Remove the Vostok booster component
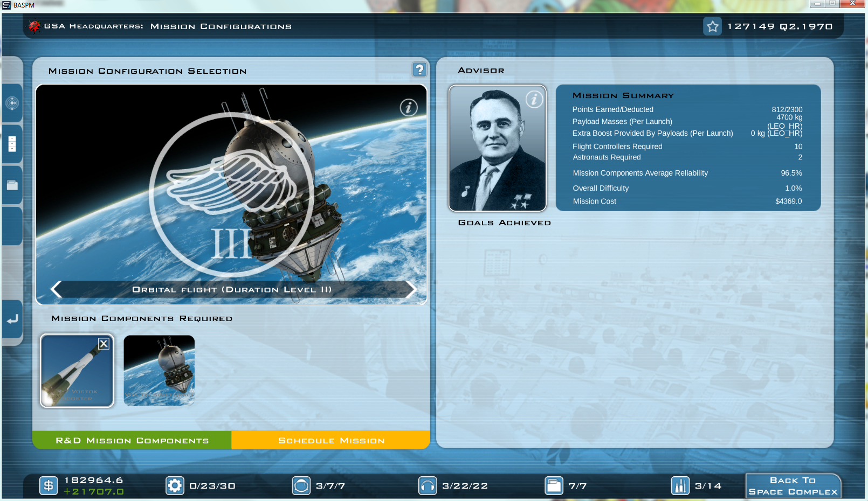868x501 pixels. pyautogui.click(x=104, y=344)
